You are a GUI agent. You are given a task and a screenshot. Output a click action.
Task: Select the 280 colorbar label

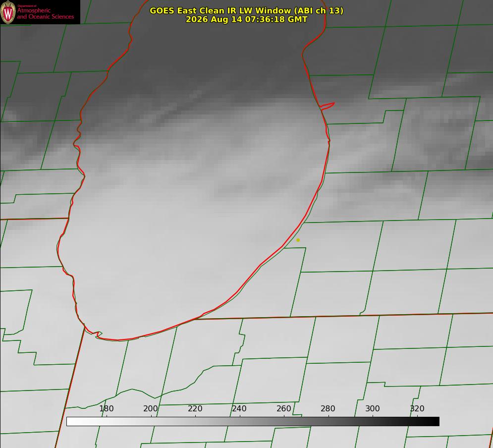point(328,408)
